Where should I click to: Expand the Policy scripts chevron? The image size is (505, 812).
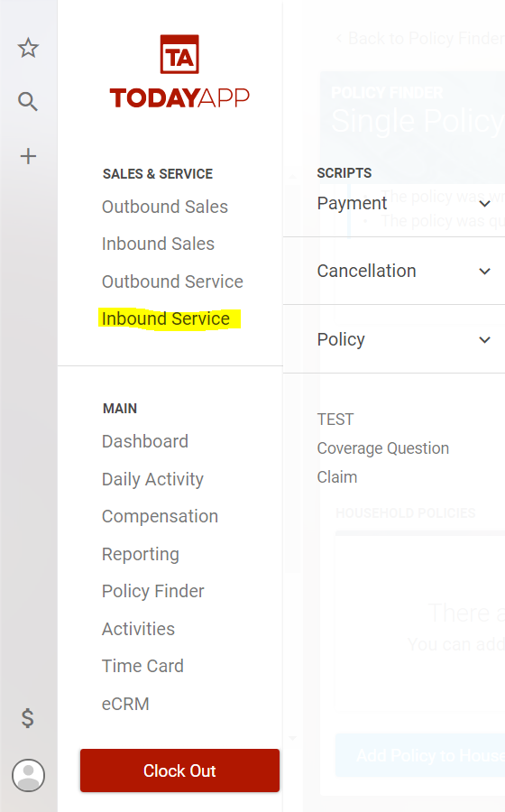tap(484, 340)
